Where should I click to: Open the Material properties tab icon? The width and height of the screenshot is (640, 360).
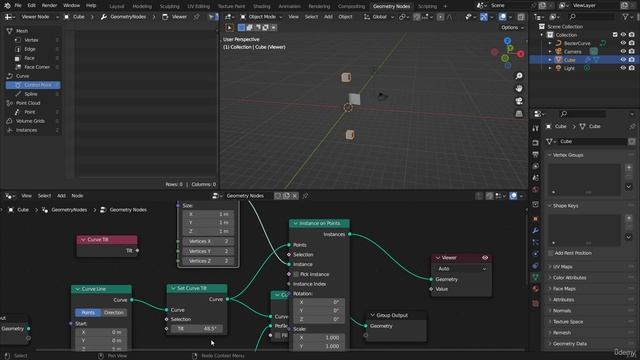tap(536, 289)
